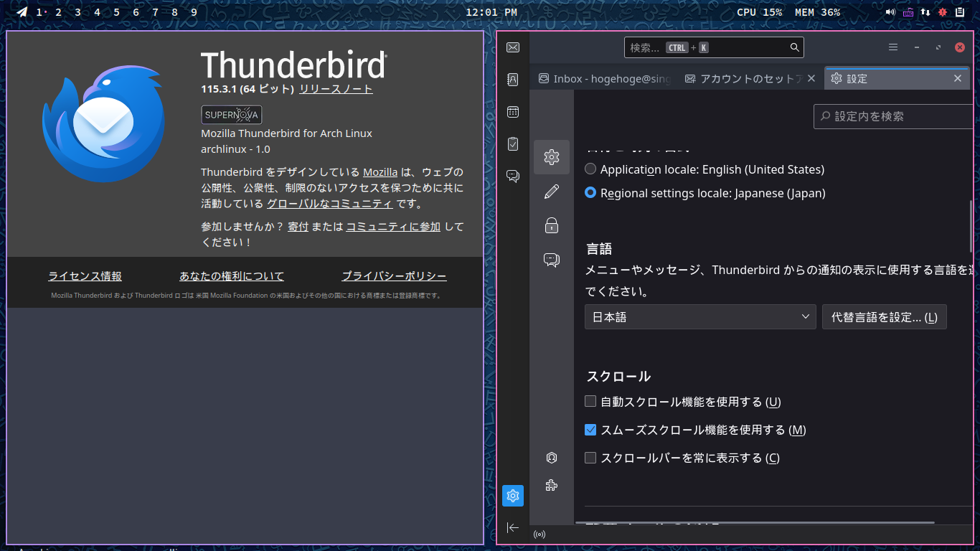Image resolution: width=980 pixels, height=551 pixels.
Task: Click the magnifier icon in global search
Action: 794,47
